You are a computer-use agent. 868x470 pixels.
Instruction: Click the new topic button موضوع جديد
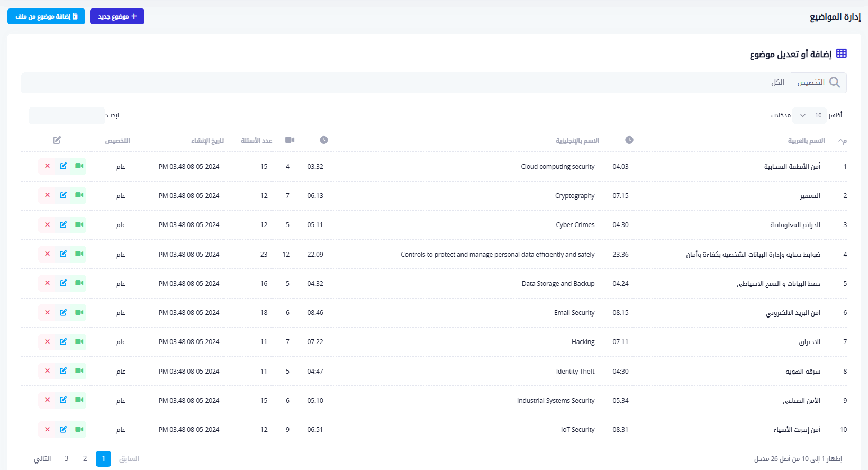pos(117,16)
